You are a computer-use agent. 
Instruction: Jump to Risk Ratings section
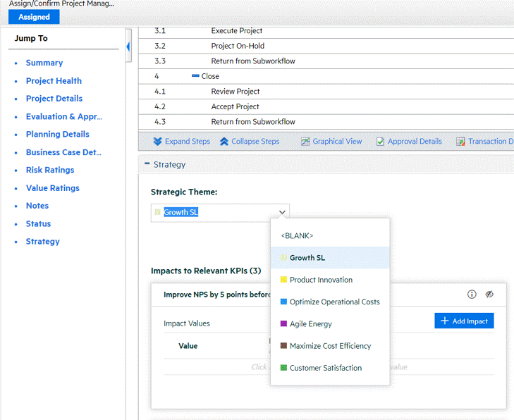point(49,170)
